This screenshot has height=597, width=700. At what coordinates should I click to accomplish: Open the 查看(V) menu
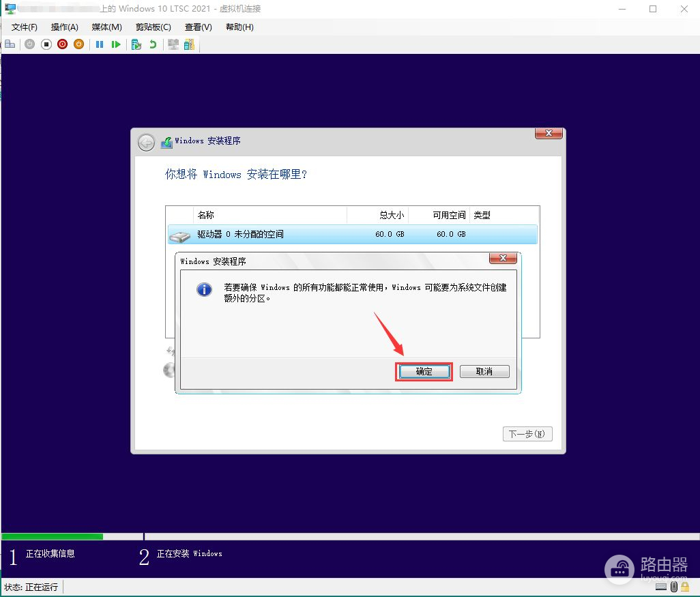[x=198, y=27]
